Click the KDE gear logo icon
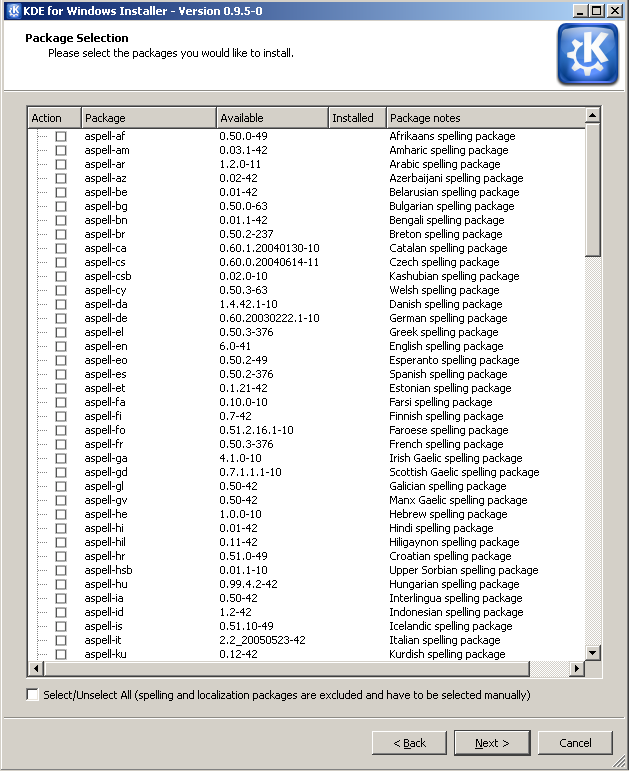The height and width of the screenshot is (771, 640). [x=587, y=55]
